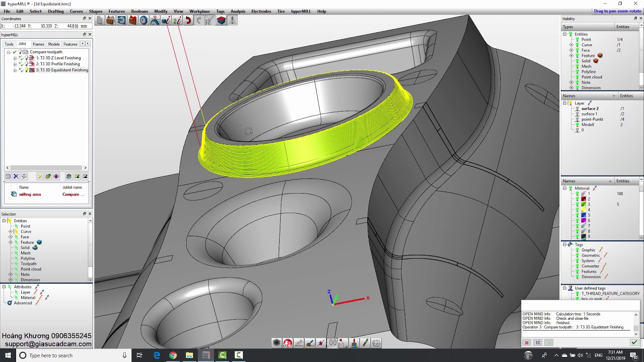Toggle lightbulb for 3: T3 3D Equidistant Finishing
Viewport: 644px width, 362px height.
(26, 70)
